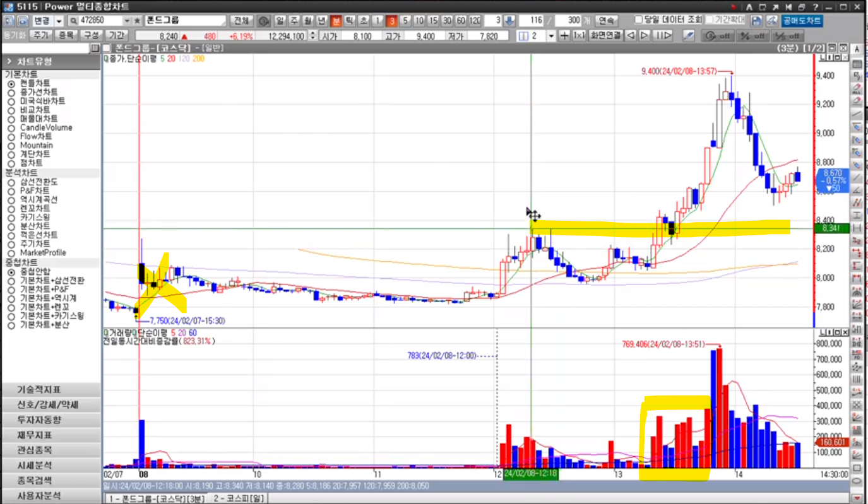868x504 pixels.
Task: Click pen drawing tool icon in toolbar
Action: click(689, 36)
